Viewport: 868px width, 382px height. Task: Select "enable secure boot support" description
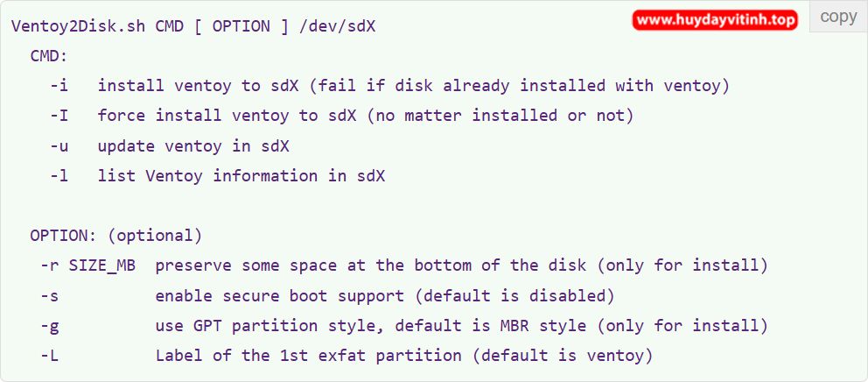click(385, 295)
